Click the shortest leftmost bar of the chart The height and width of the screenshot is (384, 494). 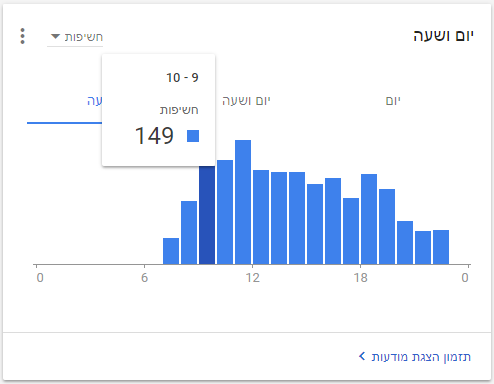point(171,251)
